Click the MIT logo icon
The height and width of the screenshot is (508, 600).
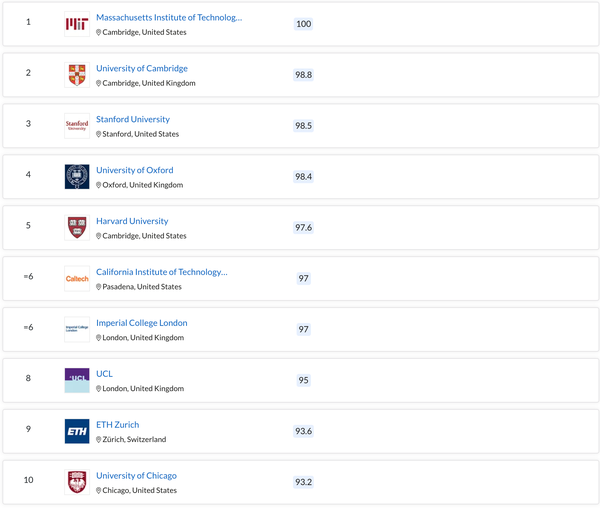[77, 24]
